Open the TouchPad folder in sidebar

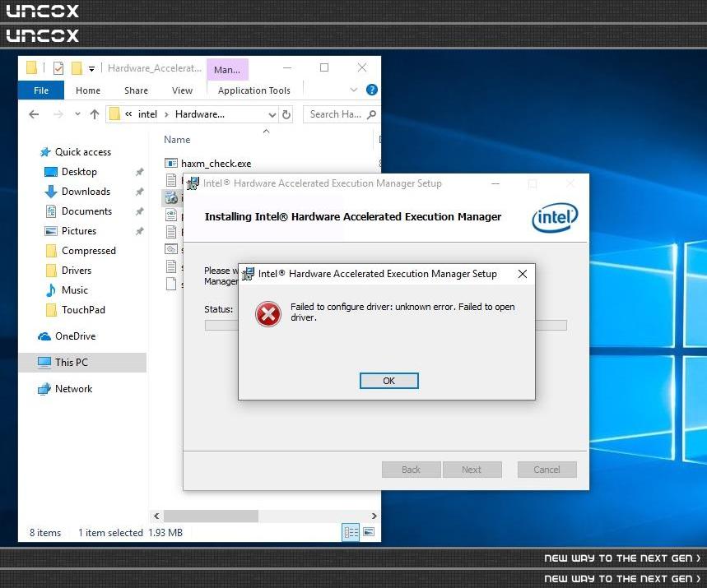[83, 310]
